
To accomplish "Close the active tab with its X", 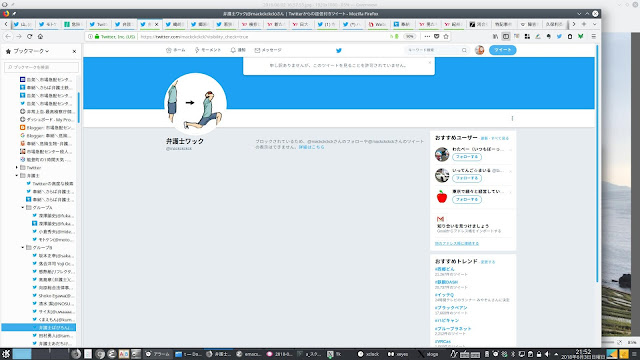I will click(x=156, y=24).
